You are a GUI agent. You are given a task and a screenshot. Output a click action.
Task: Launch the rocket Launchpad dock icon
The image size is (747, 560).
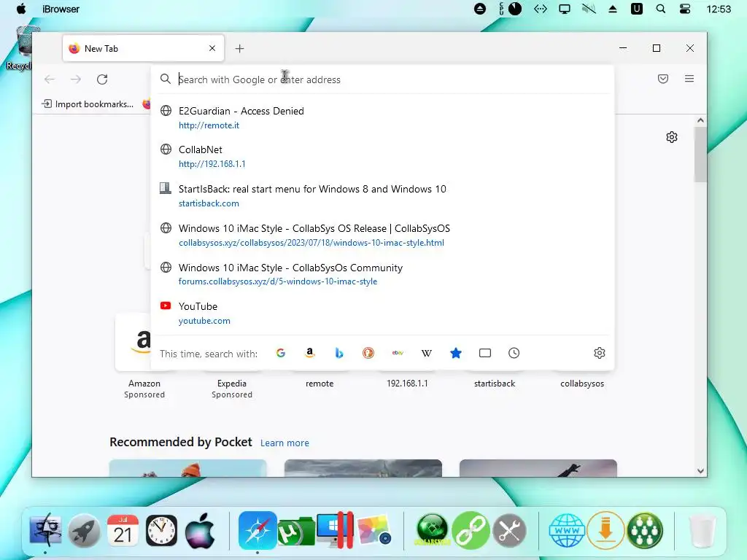click(x=85, y=531)
